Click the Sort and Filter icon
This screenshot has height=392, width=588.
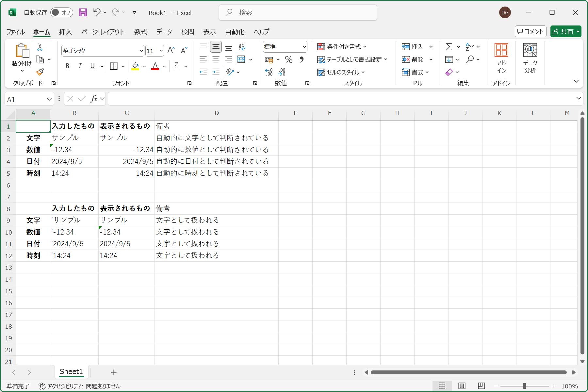pos(469,47)
